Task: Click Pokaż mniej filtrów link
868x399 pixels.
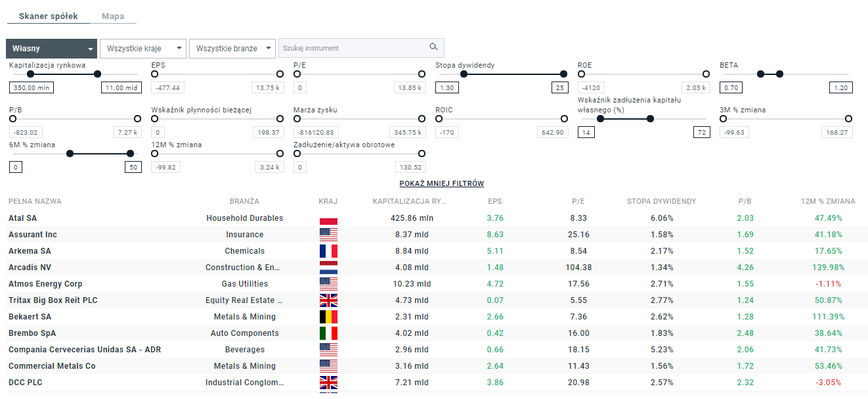Action: 442,184
